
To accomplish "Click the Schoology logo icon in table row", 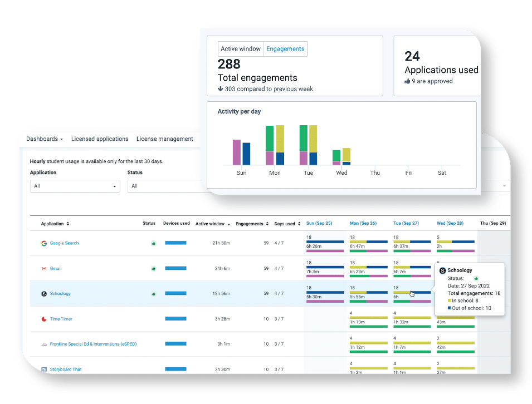I will pyautogui.click(x=44, y=294).
